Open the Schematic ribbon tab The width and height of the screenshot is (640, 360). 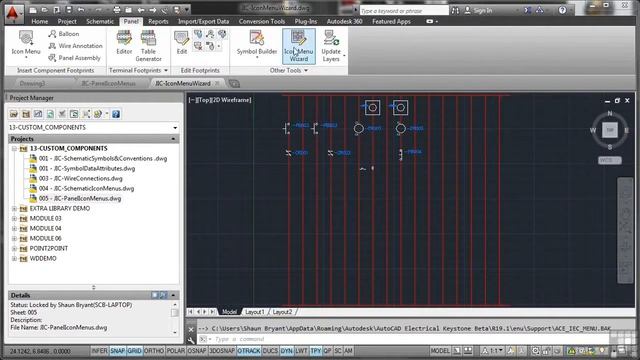pos(100,21)
